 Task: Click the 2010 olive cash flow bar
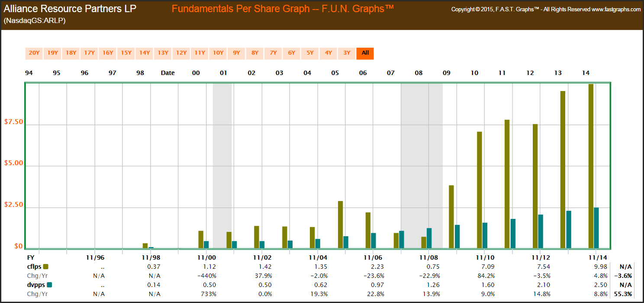point(480,190)
